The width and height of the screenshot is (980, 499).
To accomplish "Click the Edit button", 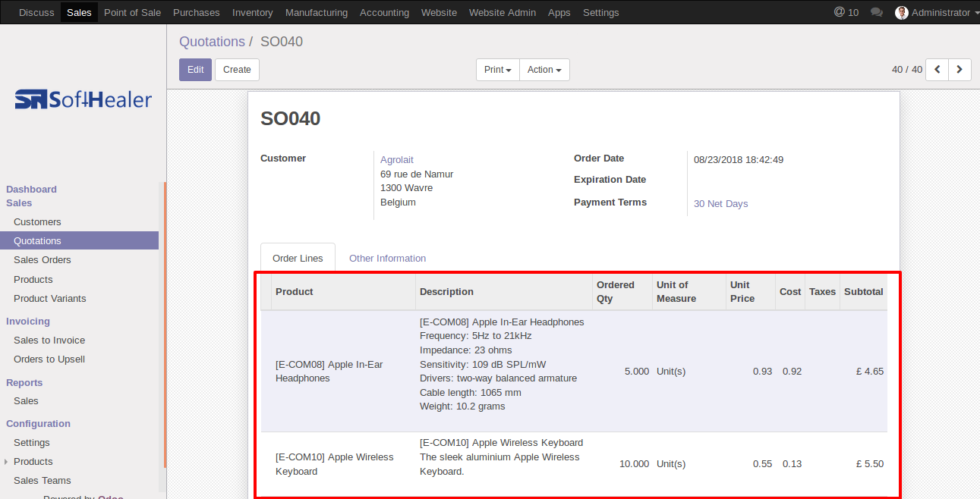I will coord(195,70).
